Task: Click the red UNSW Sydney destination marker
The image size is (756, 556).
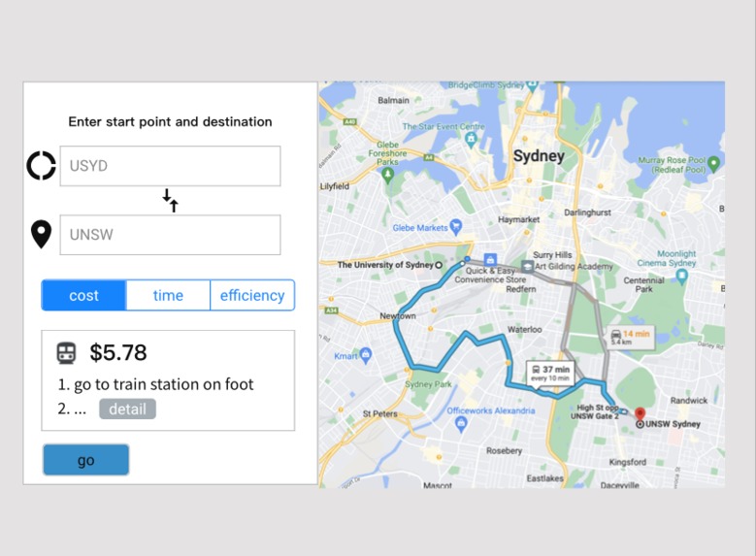Action: pyautogui.click(x=640, y=413)
